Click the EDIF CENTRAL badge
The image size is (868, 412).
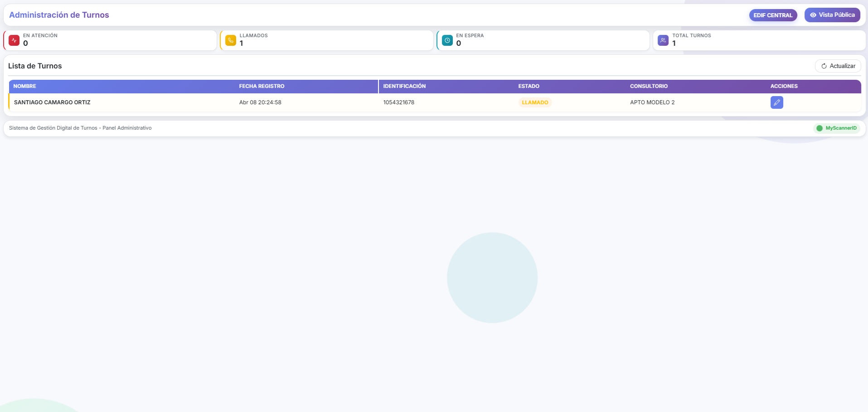click(773, 15)
